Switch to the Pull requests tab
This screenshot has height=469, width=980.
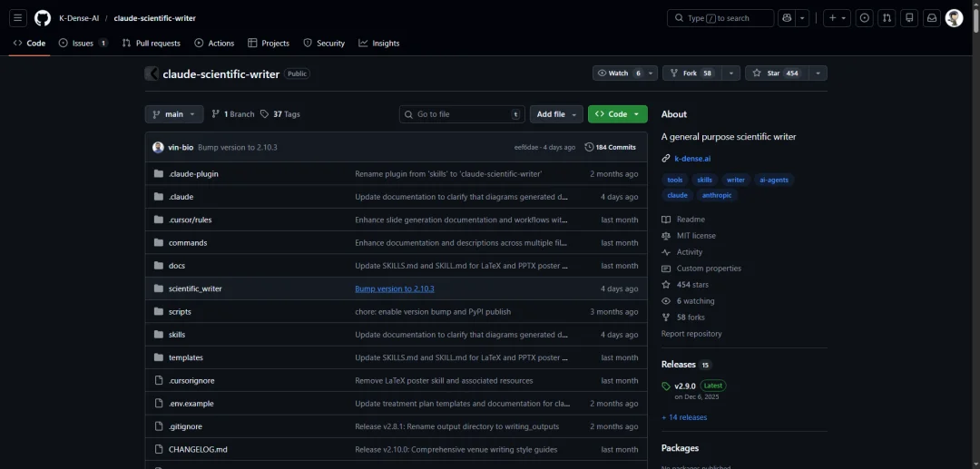pos(152,44)
